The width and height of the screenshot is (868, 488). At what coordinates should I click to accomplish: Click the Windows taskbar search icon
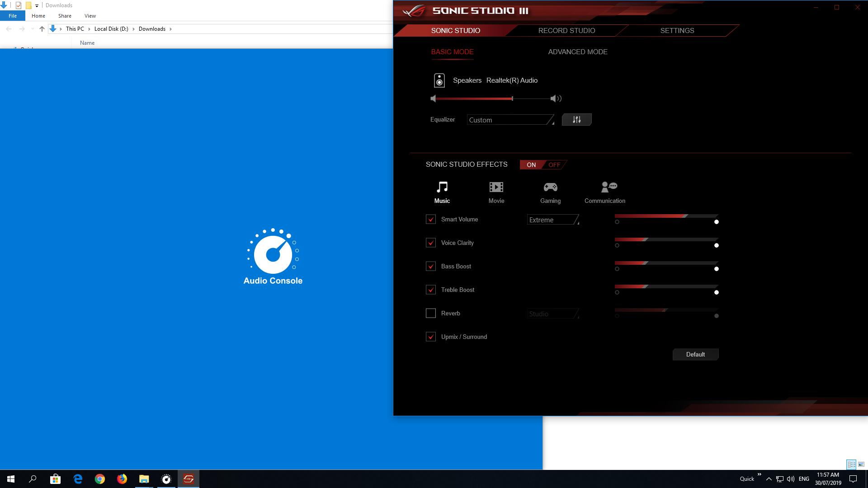33,479
